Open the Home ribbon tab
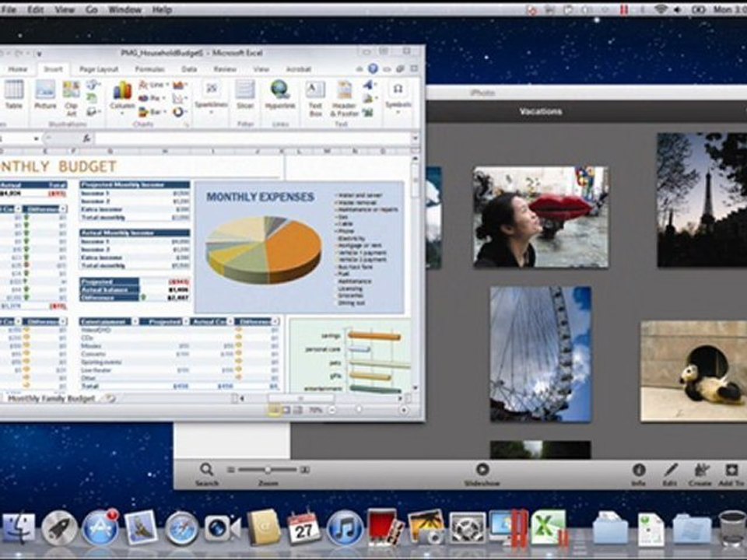The height and width of the screenshot is (560, 747). coord(18,69)
